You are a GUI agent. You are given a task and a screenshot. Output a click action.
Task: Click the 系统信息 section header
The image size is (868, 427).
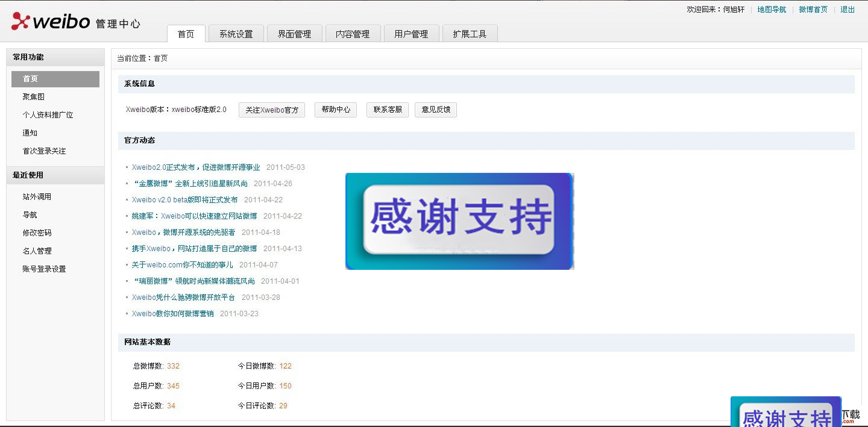coord(486,84)
